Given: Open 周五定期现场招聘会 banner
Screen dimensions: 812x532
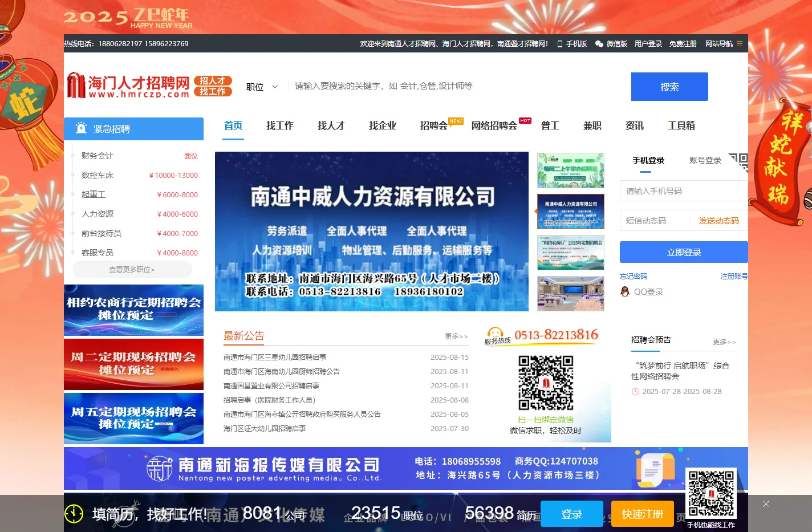Looking at the screenshot, I should [133, 418].
